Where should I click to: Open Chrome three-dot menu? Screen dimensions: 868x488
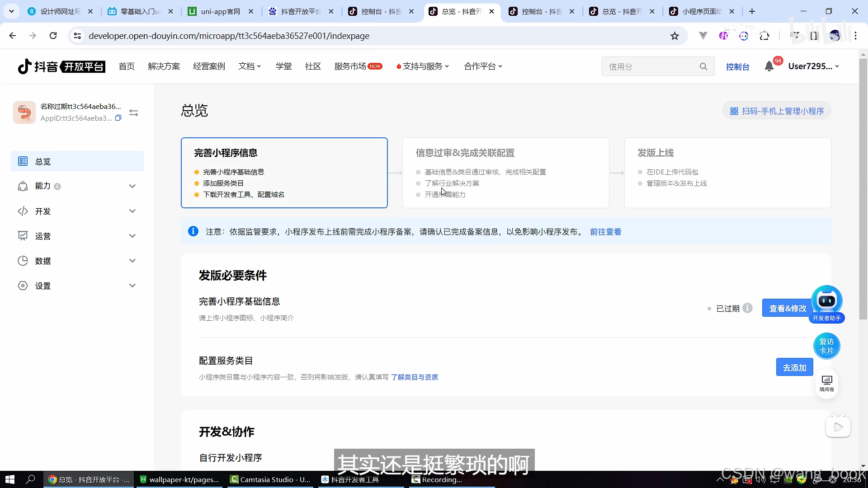(x=855, y=36)
